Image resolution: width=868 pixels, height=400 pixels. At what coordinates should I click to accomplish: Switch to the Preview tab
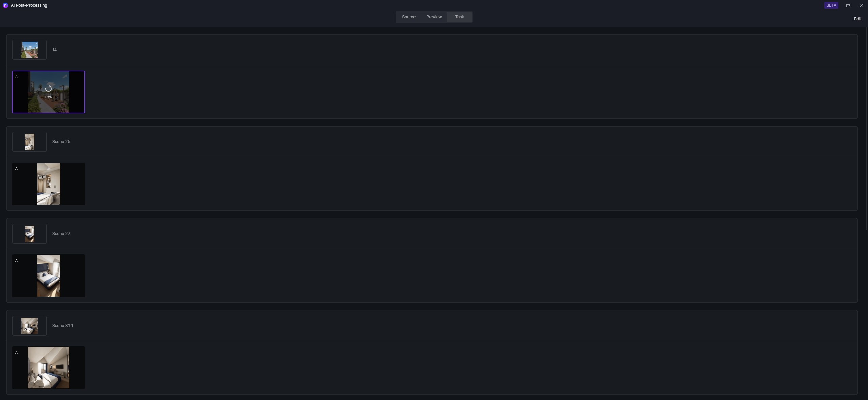[434, 17]
